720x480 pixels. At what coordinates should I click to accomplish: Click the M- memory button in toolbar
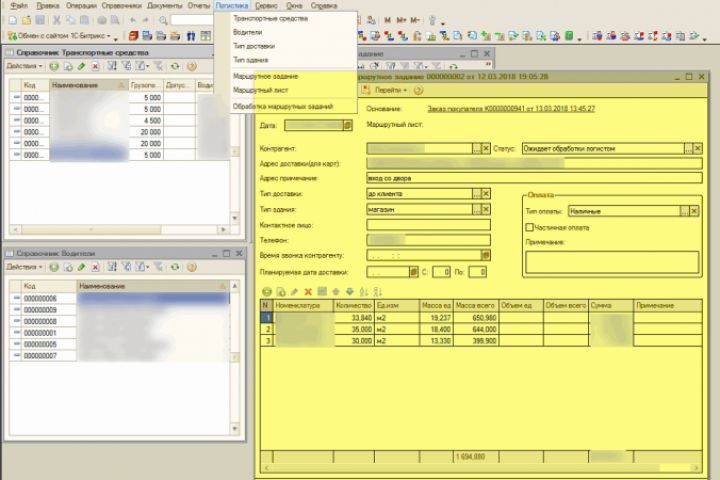tap(415, 20)
